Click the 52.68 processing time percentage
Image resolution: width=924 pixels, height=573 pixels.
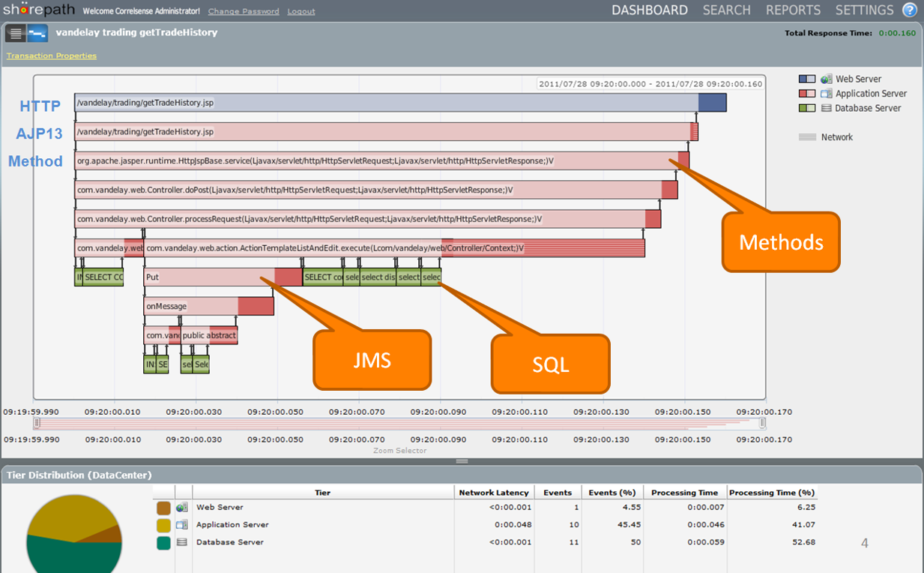click(x=803, y=542)
